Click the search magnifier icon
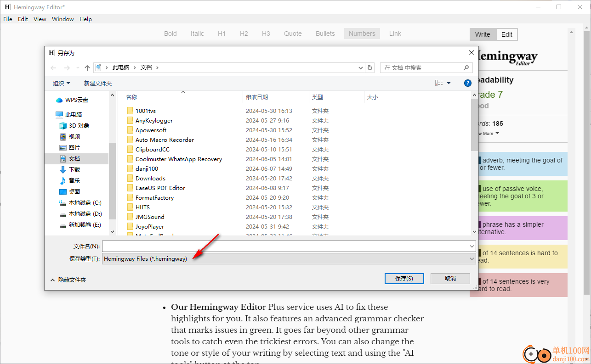Screen dimensions: 591x364 point(466,67)
